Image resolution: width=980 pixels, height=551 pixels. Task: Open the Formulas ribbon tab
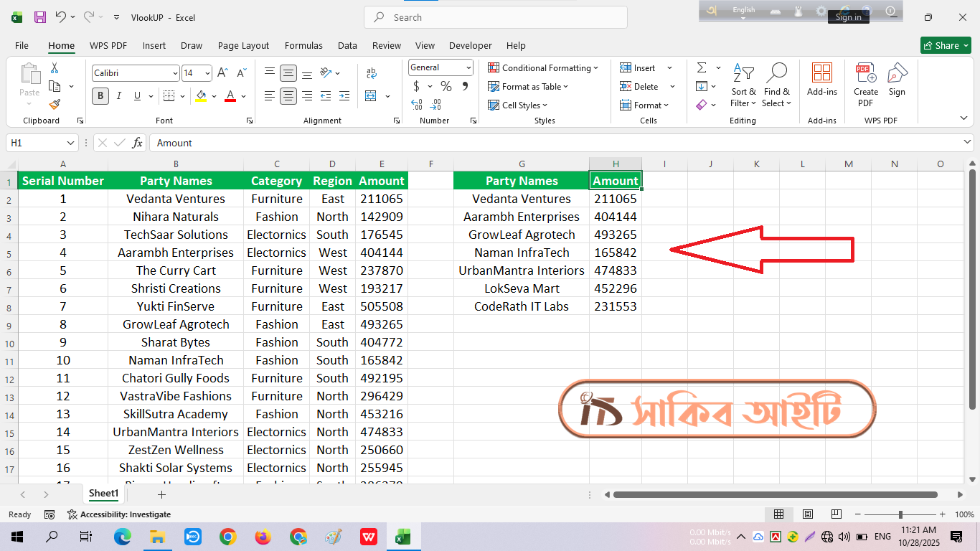[303, 45]
